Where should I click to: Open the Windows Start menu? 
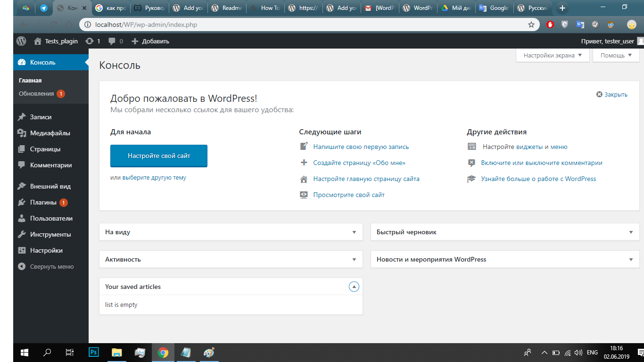[24, 352]
